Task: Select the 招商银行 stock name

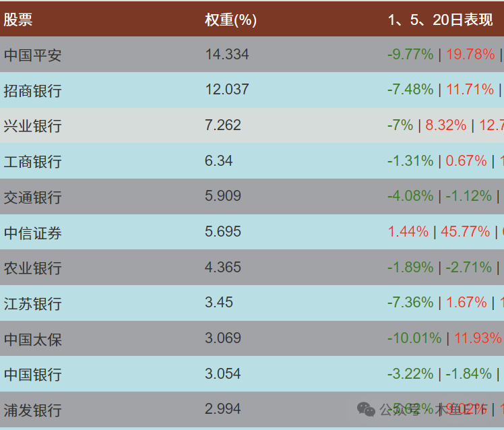Action: (32, 90)
